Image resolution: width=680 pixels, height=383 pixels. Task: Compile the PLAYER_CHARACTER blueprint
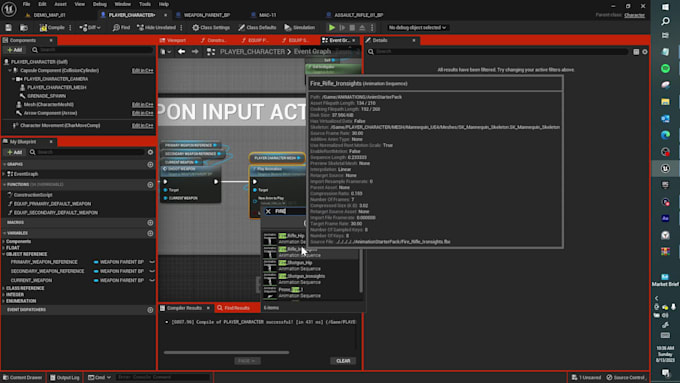[52, 27]
